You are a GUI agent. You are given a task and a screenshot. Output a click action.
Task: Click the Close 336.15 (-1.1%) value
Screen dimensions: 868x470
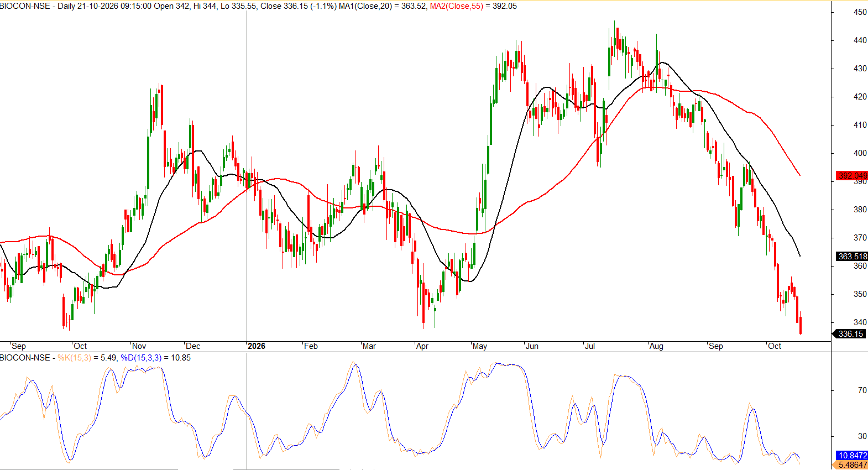tap(299, 6)
